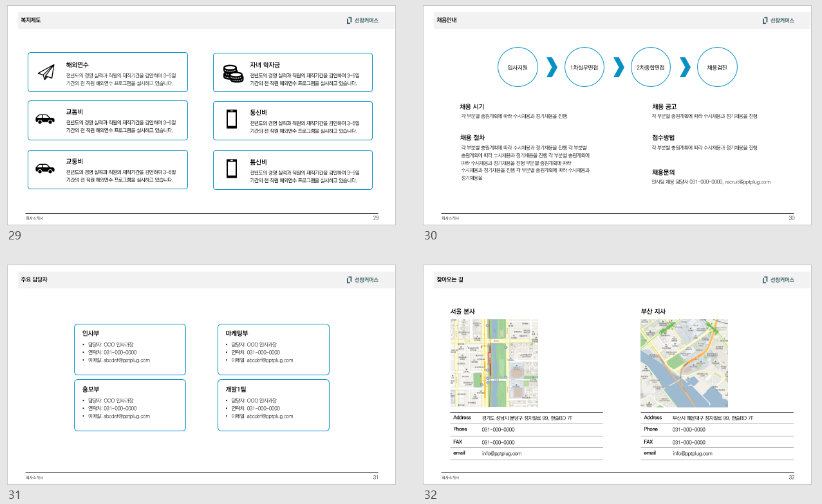
Task: Click the blue chevron before 채용검진
Action: tap(685, 67)
